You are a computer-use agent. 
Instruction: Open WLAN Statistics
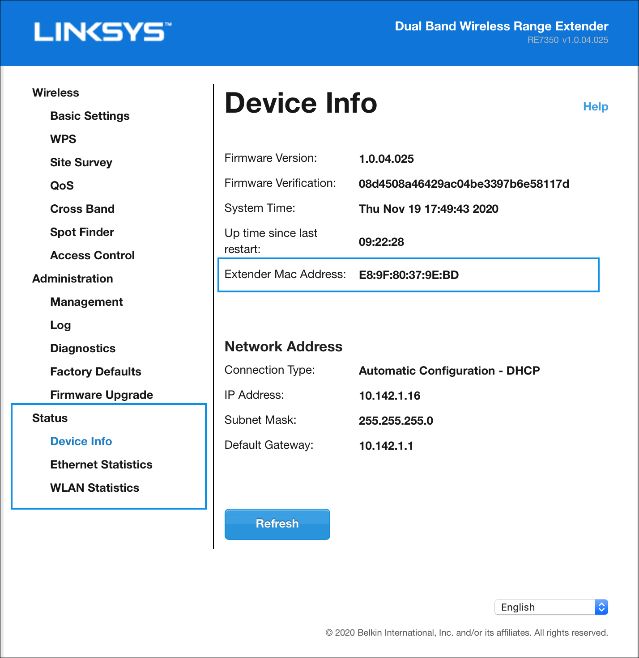(x=94, y=488)
